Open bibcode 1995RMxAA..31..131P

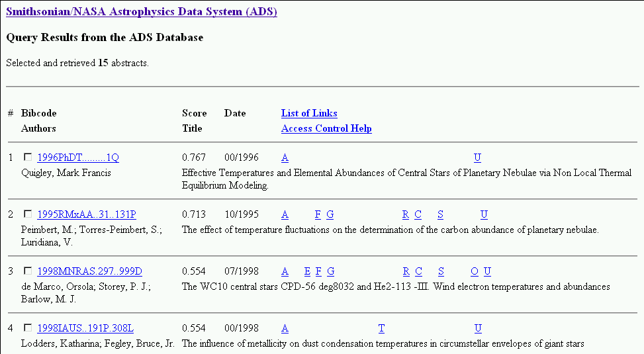[x=86, y=214]
